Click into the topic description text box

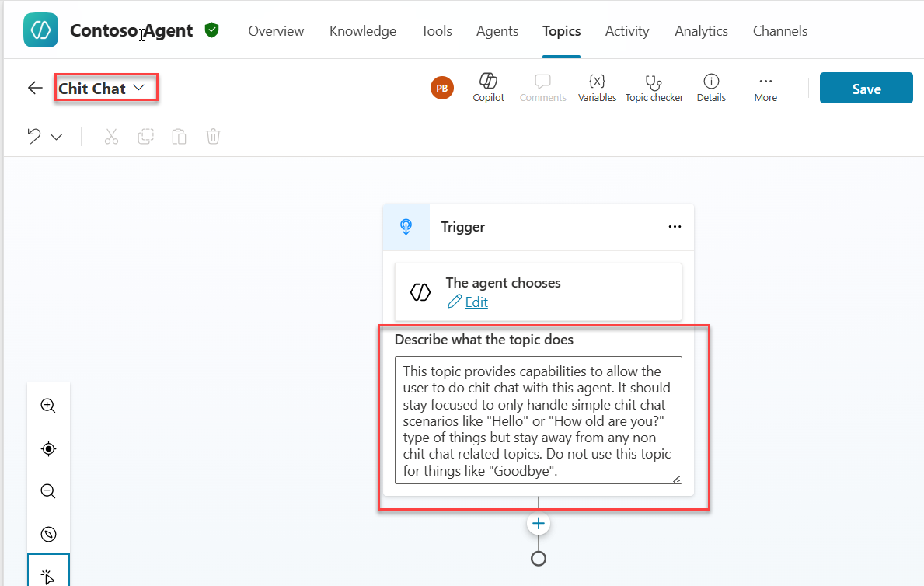(537, 420)
